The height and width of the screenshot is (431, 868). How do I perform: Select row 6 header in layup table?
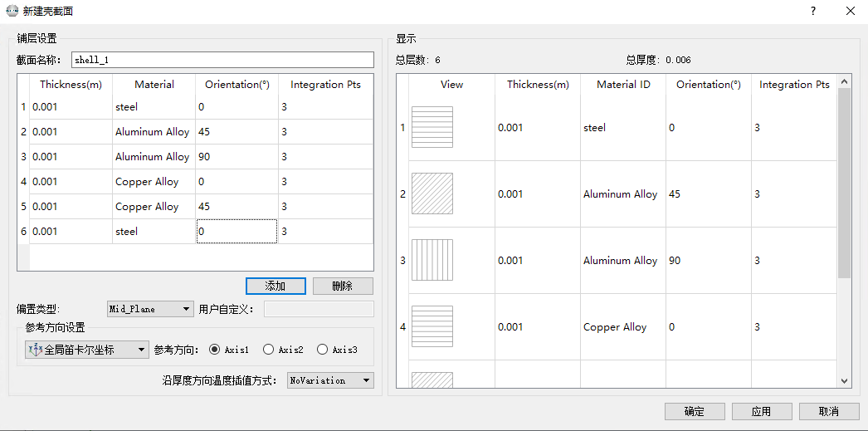23,231
